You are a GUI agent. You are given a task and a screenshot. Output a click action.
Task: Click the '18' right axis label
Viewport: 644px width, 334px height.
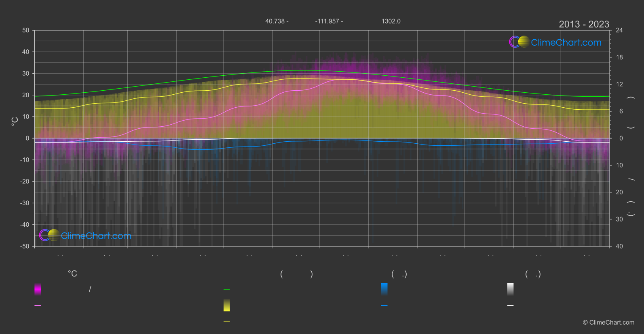click(619, 57)
